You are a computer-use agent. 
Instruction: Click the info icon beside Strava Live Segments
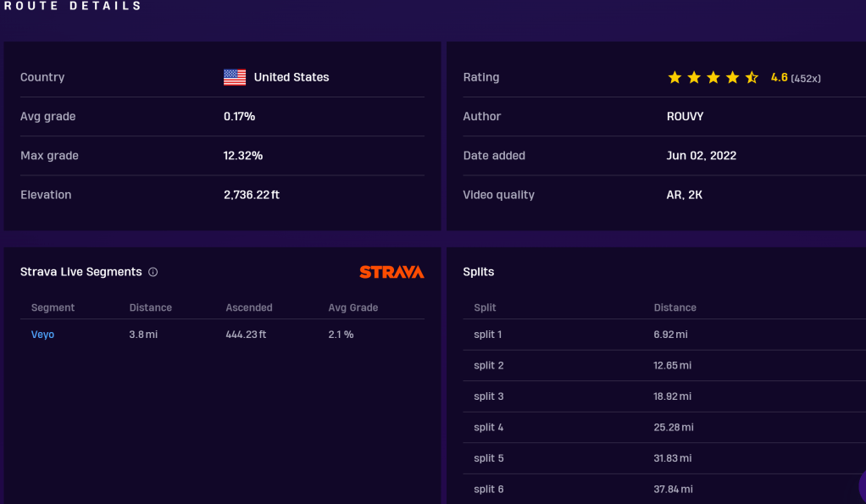pyautogui.click(x=153, y=272)
